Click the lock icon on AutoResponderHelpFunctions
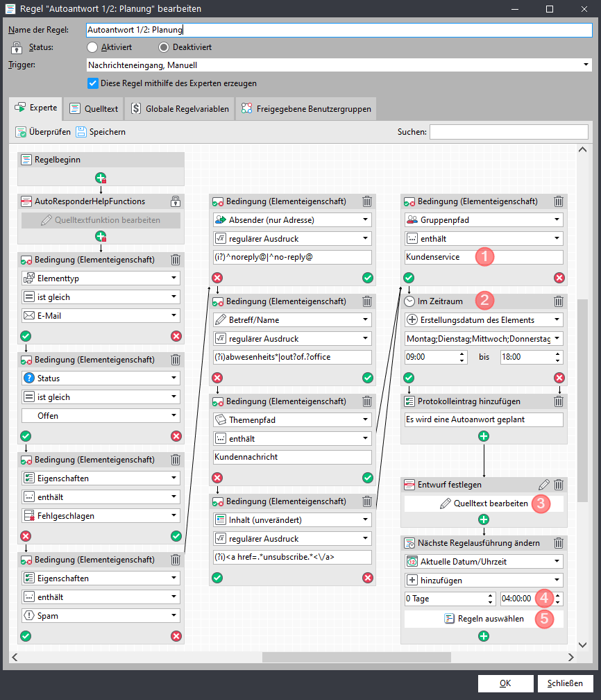601x700 pixels. (176, 201)
